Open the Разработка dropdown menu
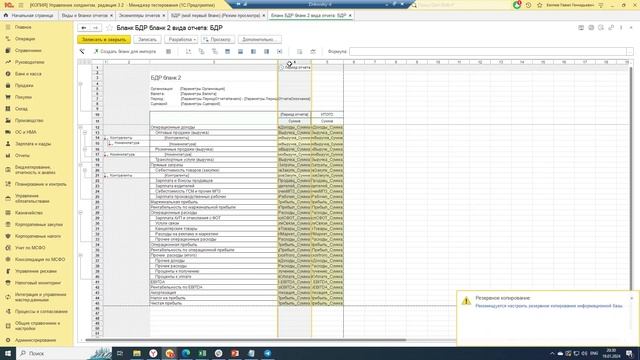The image size is (640, 360). point(181,40)
